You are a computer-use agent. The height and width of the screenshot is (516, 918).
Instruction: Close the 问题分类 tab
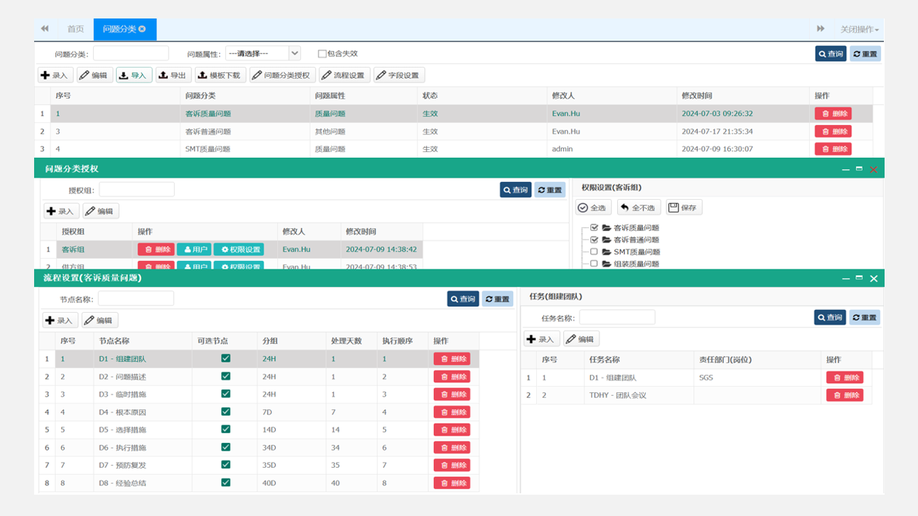pyautogui.click(x=143, y=29)
